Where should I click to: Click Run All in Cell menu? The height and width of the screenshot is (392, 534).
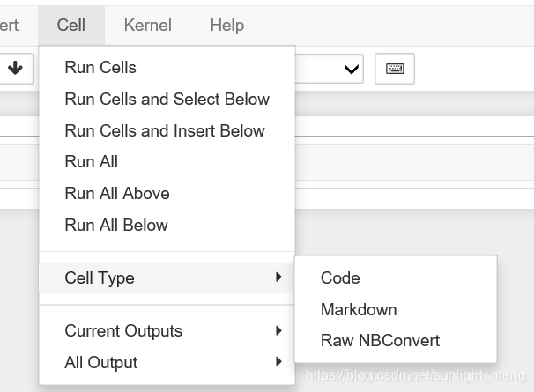91,162
